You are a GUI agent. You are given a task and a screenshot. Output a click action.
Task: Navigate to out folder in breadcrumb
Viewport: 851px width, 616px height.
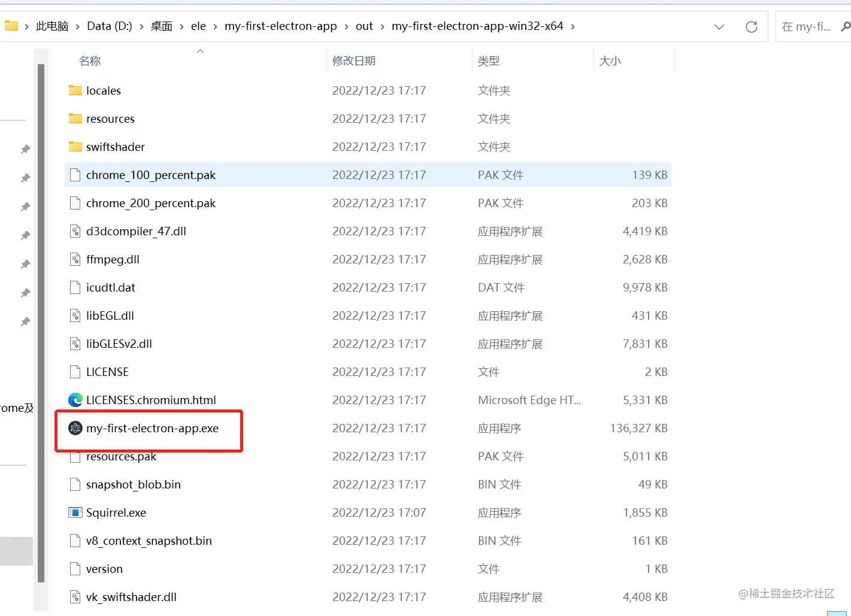click(x=364, y=26)
